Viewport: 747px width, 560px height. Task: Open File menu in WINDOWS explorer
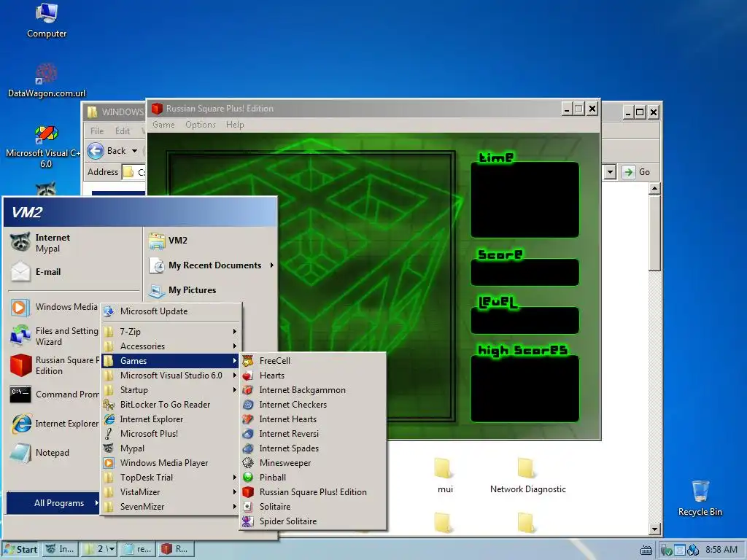pos(97,131)
